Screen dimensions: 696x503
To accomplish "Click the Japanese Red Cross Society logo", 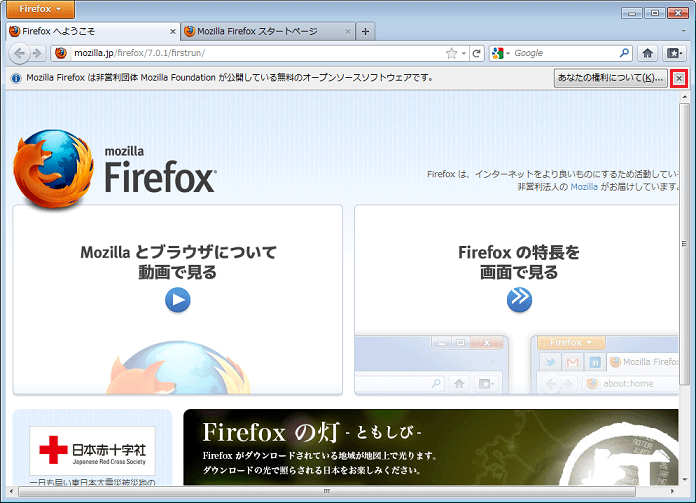I will coord(92,450).
